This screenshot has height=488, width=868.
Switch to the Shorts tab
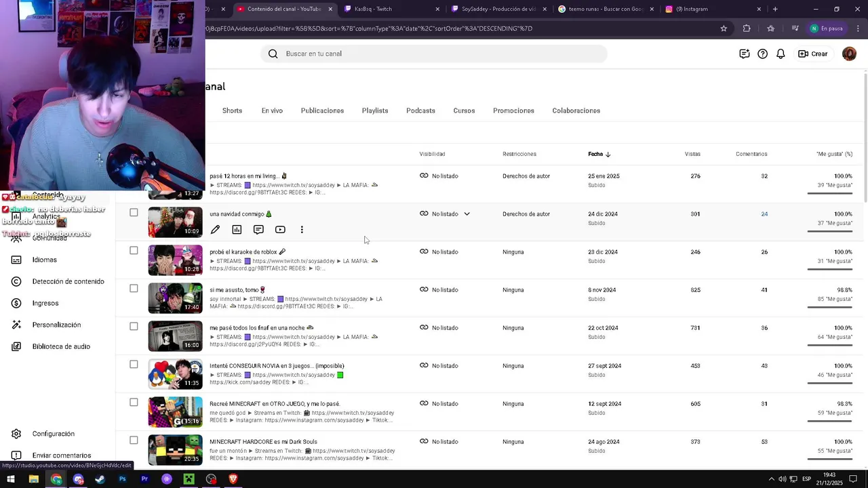tap(232, 110)
